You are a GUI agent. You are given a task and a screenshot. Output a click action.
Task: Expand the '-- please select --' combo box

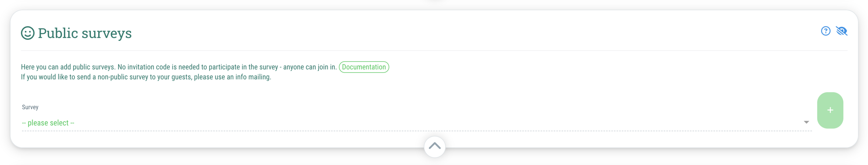click(x=416, y=122)
